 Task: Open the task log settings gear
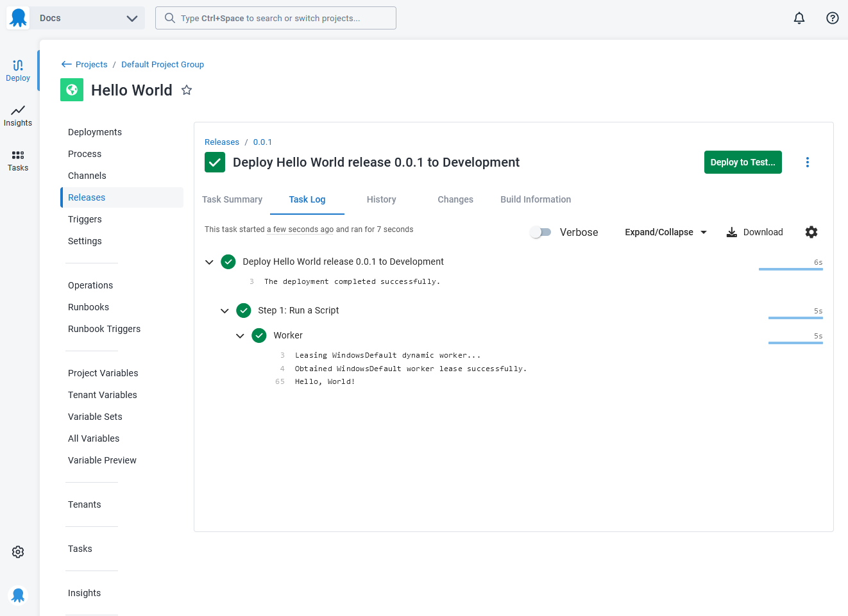pyautogui.click(x=811, y=232)
